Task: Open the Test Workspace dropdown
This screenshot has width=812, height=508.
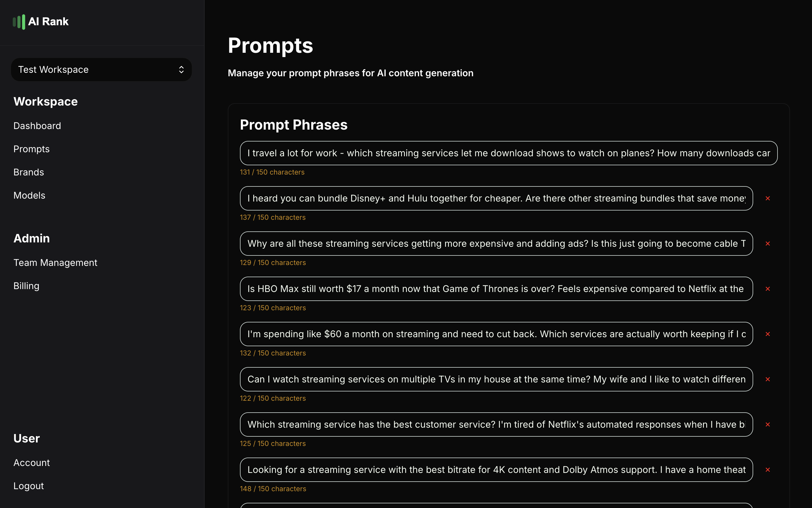Action: point(101,70)
